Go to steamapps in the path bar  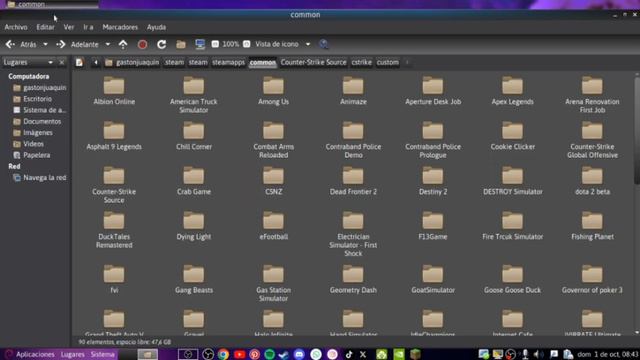pos(229,62)
